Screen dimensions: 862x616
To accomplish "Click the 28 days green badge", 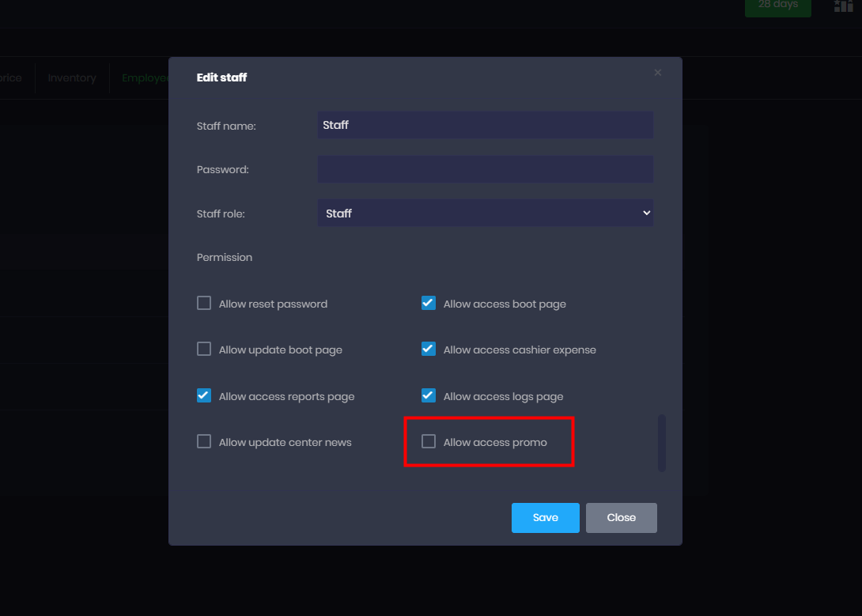I will coord(778,6).
